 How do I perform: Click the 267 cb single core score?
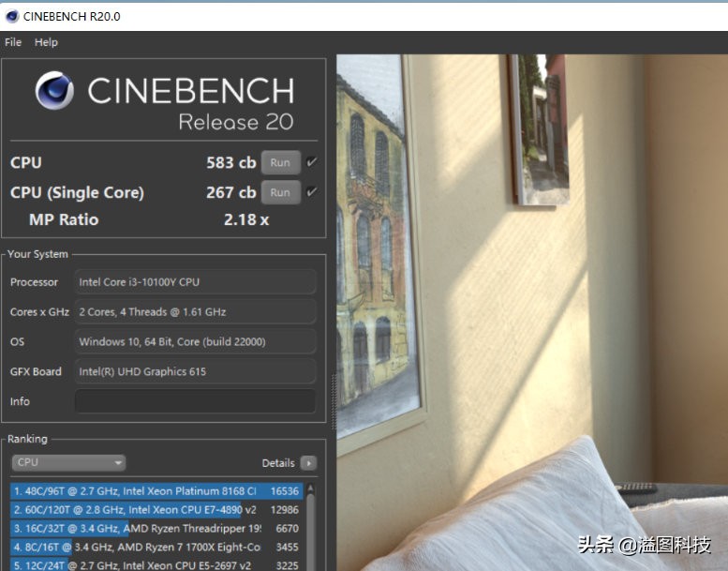[230, 192]
